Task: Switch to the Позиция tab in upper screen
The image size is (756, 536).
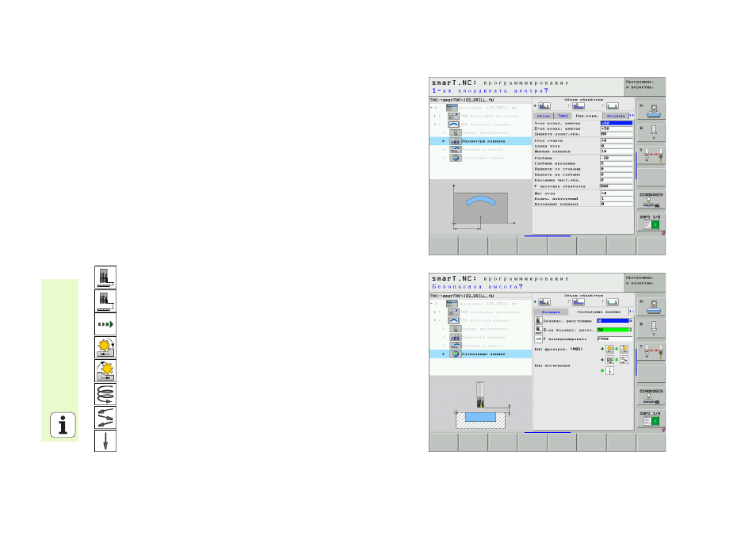Action: (x=616, y=116)
